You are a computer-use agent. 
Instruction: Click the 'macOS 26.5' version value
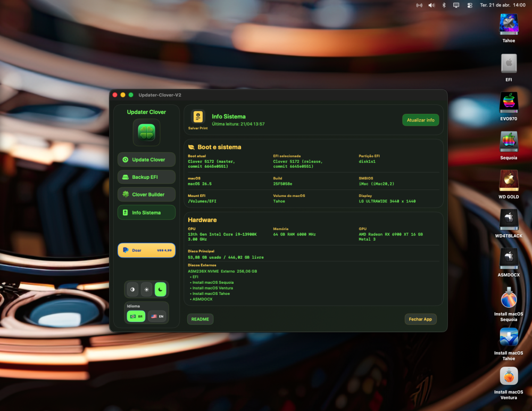pyautogui.click(x=200, y=184)
